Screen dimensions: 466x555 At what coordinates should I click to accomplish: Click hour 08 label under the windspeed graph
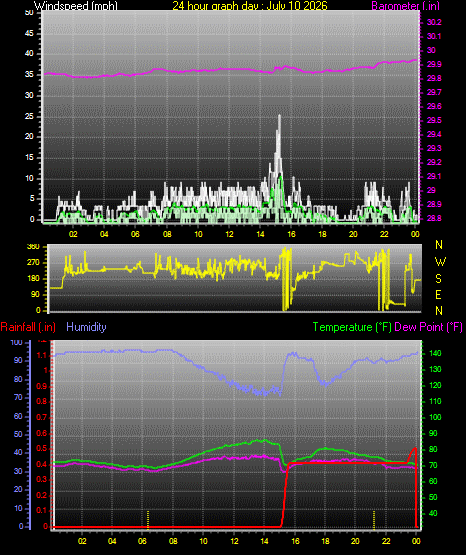tap(167, 234)
